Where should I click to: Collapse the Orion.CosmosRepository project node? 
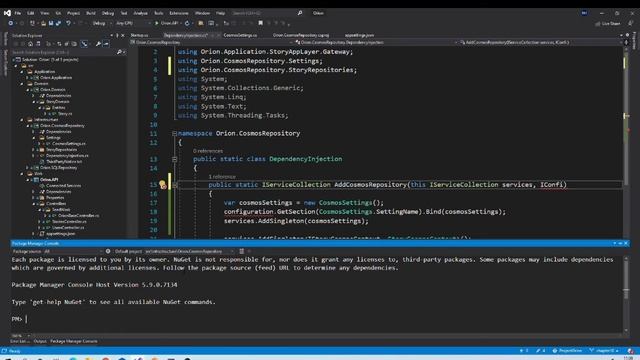coord(28,126)
